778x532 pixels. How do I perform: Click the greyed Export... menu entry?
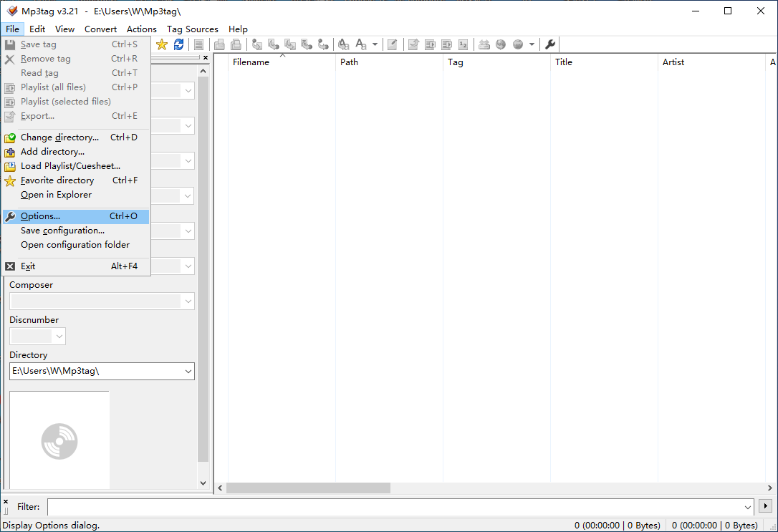point(76,116)
